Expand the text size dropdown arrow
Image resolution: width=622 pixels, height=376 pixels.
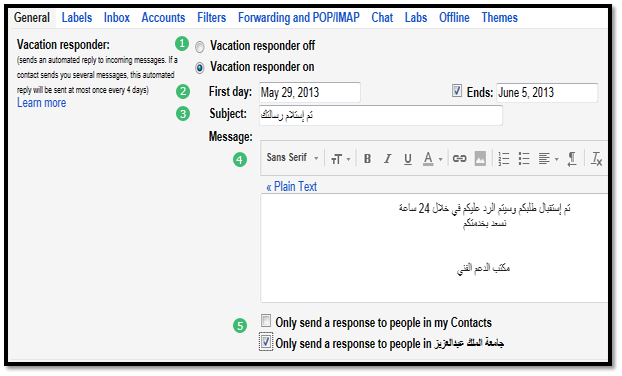(348, 159)
